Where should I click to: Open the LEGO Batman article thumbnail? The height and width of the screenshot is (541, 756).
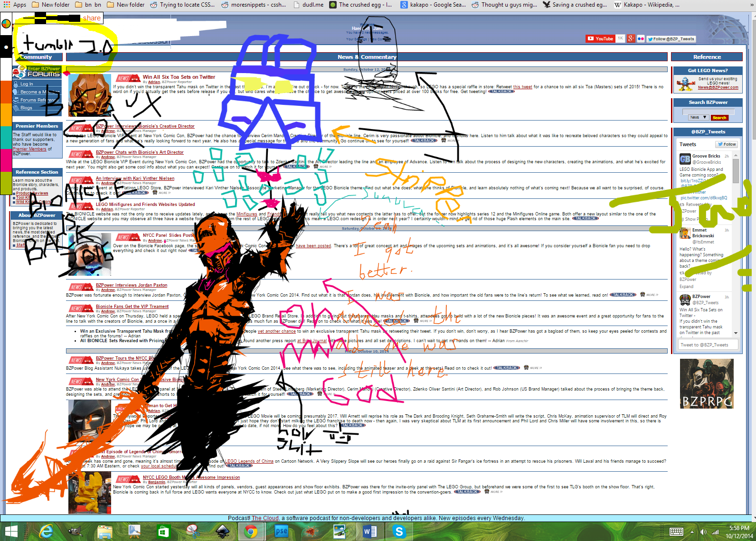[89, 421]
